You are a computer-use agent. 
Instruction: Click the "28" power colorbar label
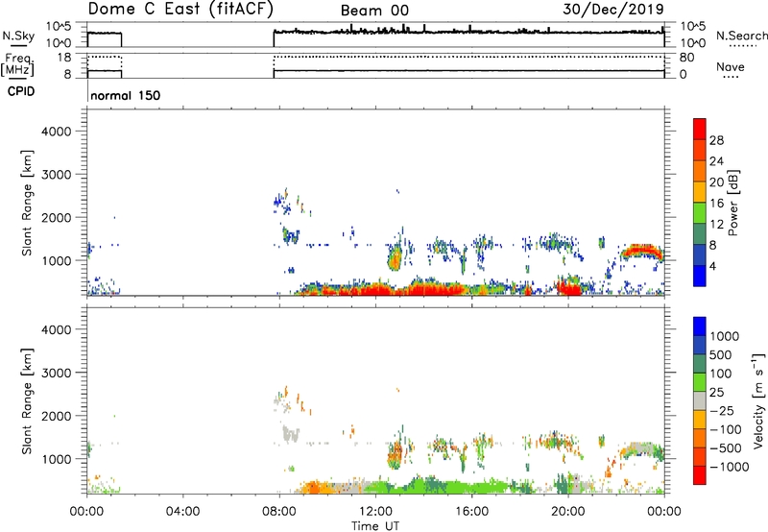(716, 140)
